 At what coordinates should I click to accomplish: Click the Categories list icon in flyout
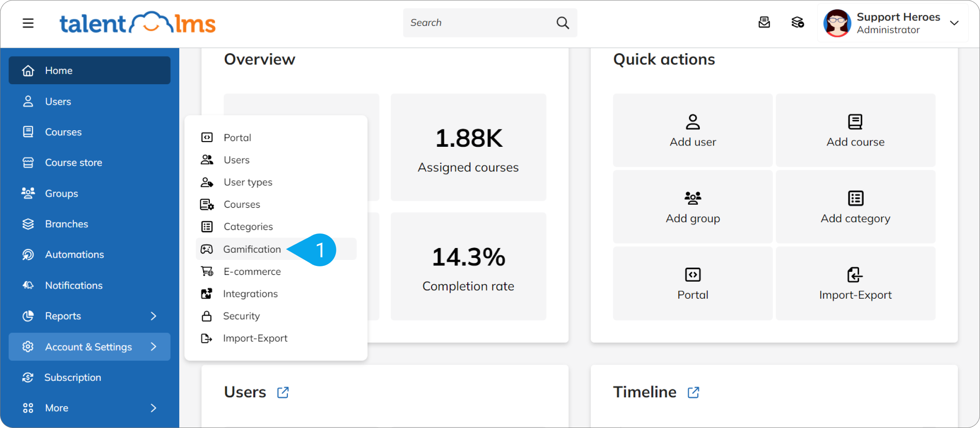(207, 226)
